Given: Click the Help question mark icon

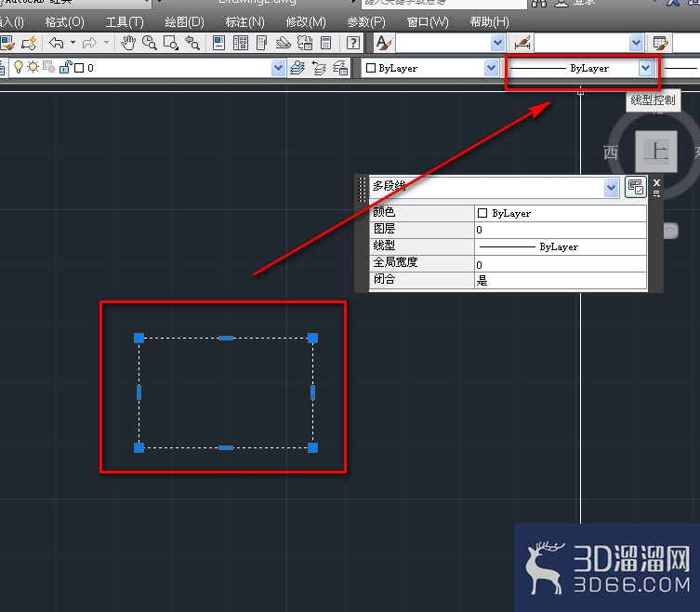Looking at the screenshot, I should point(353,44).
